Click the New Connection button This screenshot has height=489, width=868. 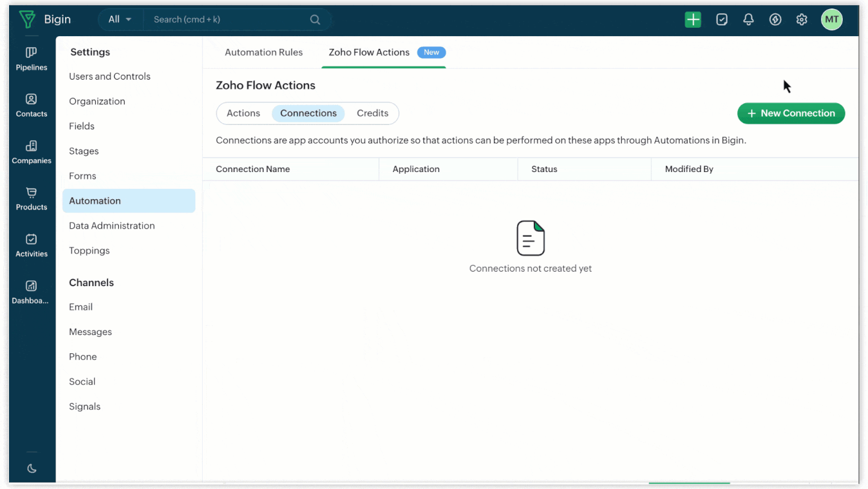point(791,113)
